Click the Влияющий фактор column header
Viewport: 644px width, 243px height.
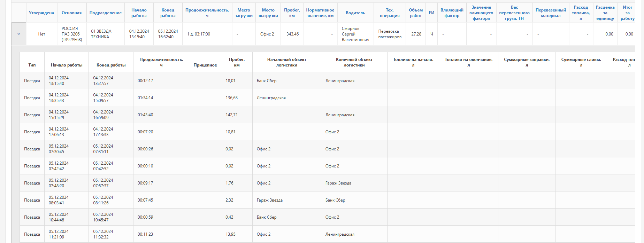pyautogui.click(x=452, y=13)
